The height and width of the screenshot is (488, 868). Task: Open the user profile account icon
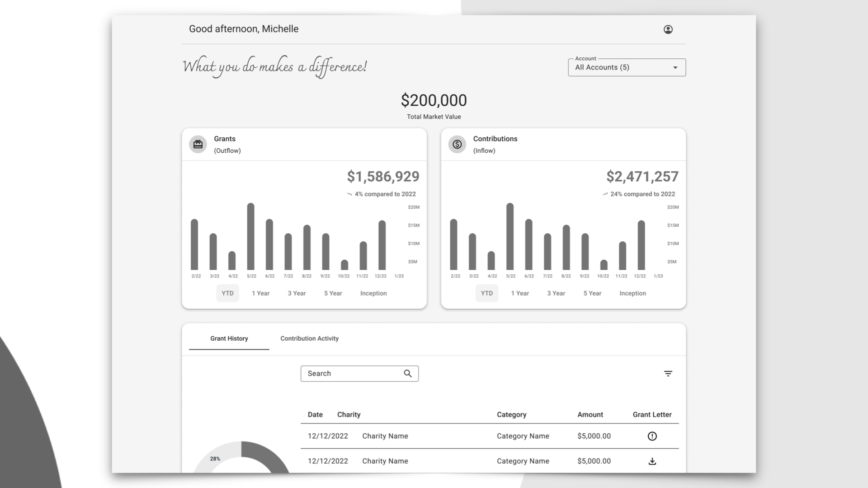(668, 29)
